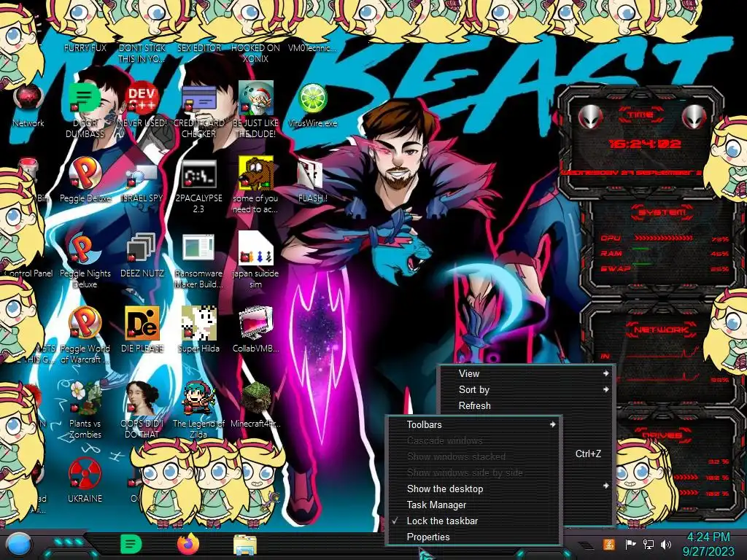Open taskbar Properties

pos(474,537)
